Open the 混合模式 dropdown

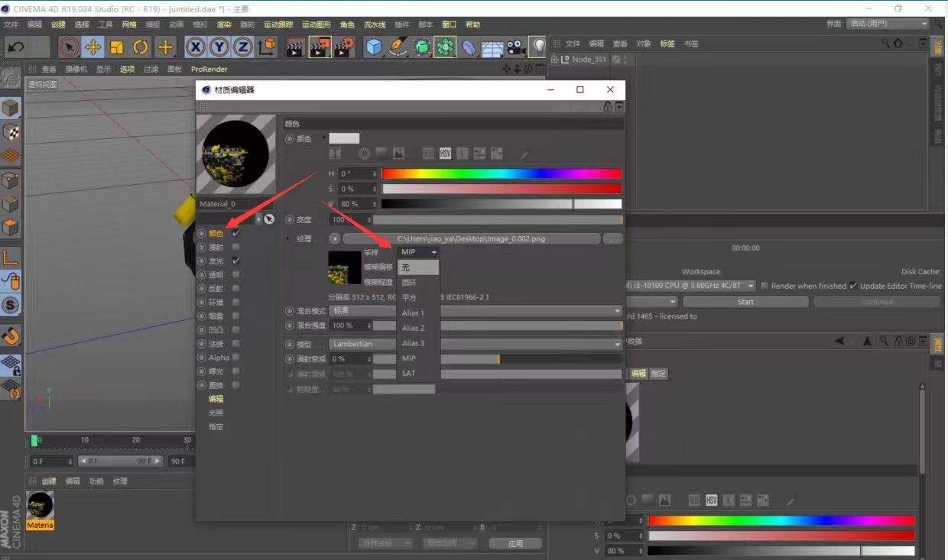pyautogui.click(x=476, y=311)
